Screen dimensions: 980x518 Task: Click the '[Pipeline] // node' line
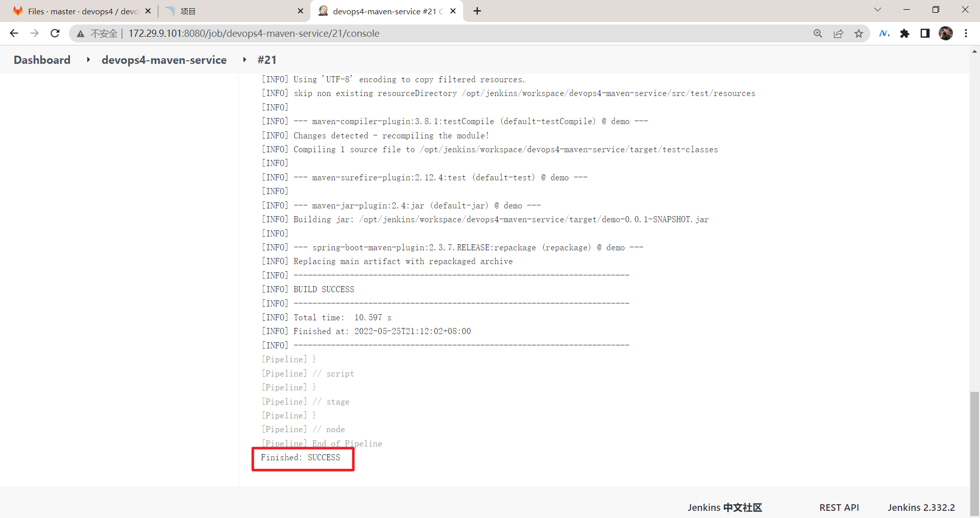pos(303,429)
